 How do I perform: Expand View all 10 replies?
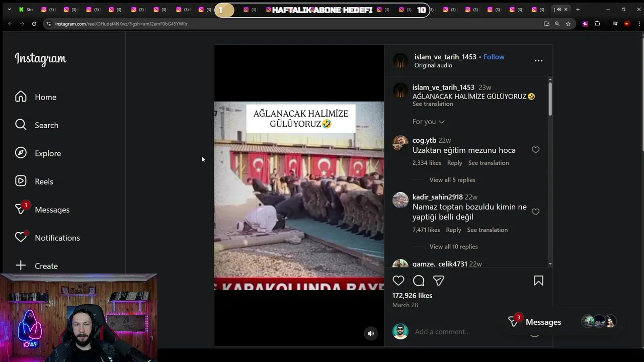click(x=453, y=246)
